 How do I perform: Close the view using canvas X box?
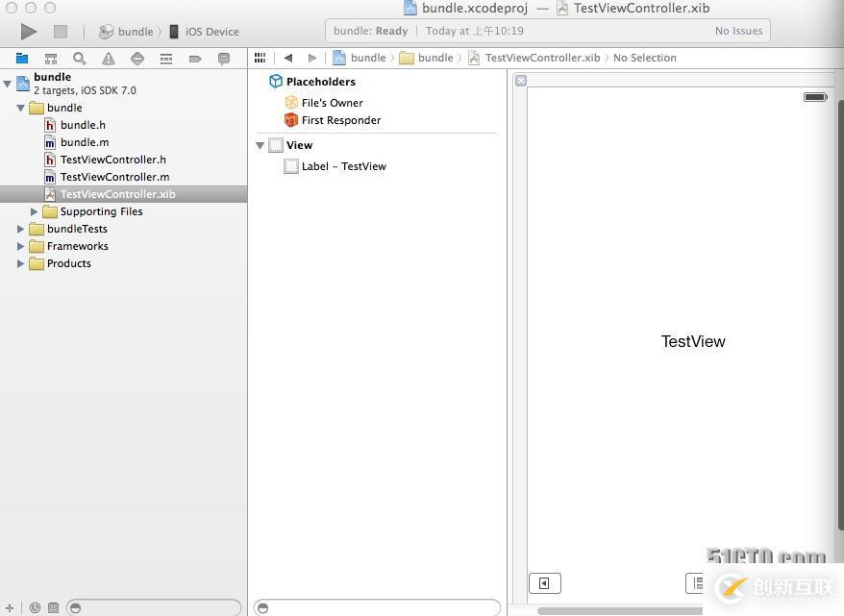click(521, 81)
